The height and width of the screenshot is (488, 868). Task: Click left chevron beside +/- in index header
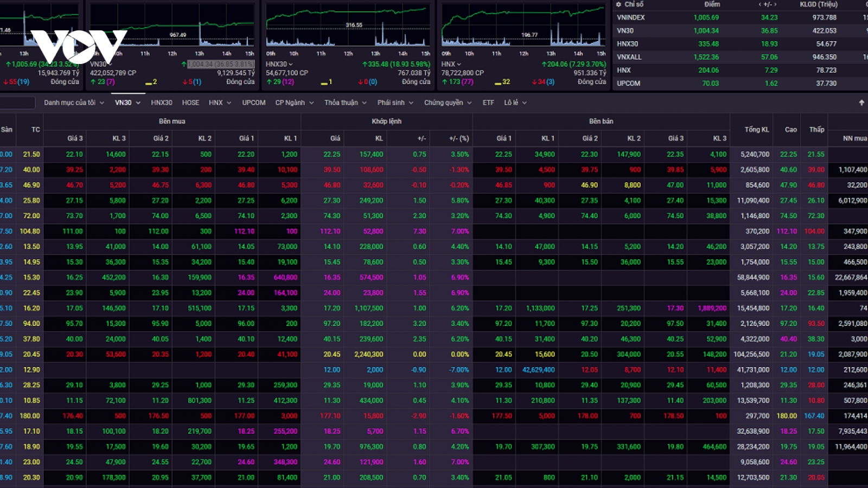(x=760, y=4)
